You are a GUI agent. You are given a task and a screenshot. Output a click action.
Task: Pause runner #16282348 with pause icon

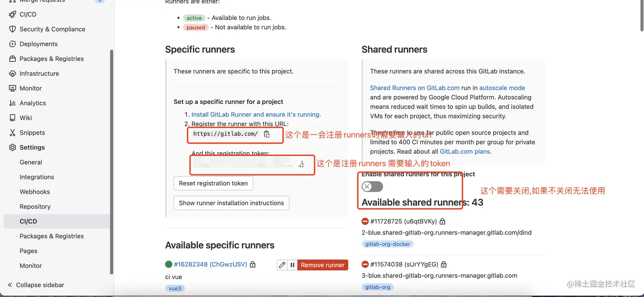point(292,265)
